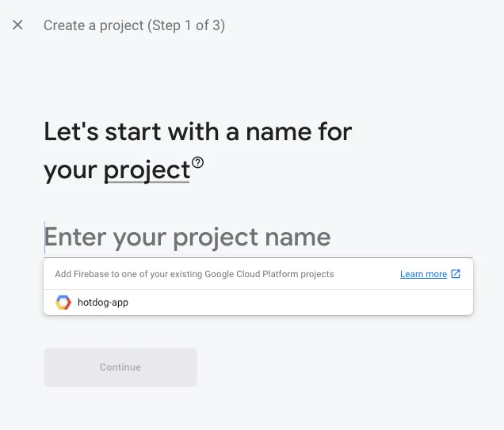This screenshot has height=430, width=504.
Task: Click the word your in the heading
Action: coord(70,171)
